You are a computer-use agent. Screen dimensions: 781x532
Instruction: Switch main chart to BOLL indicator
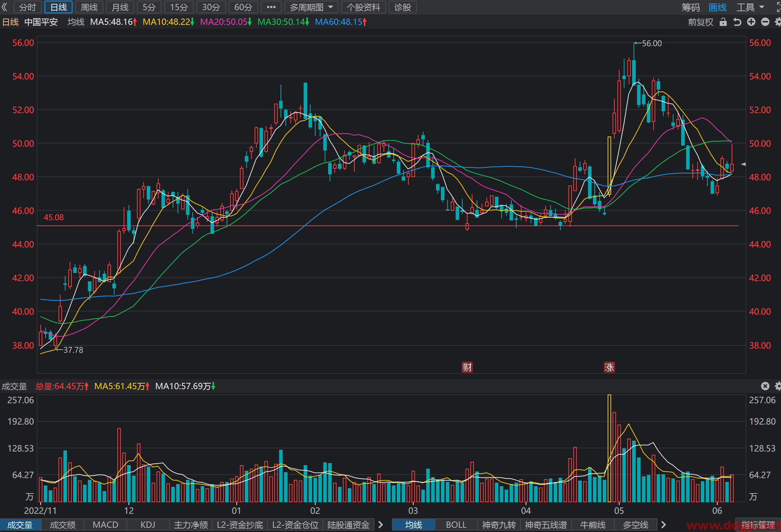456,525
